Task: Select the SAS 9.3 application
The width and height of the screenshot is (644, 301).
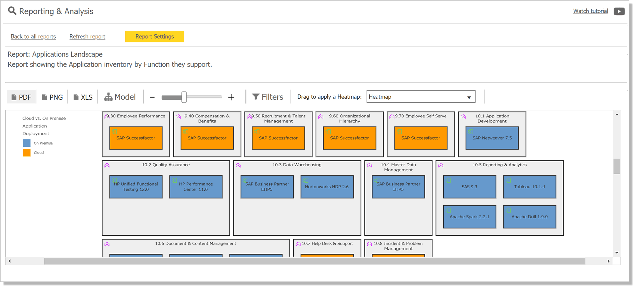Action: point(469,187)
